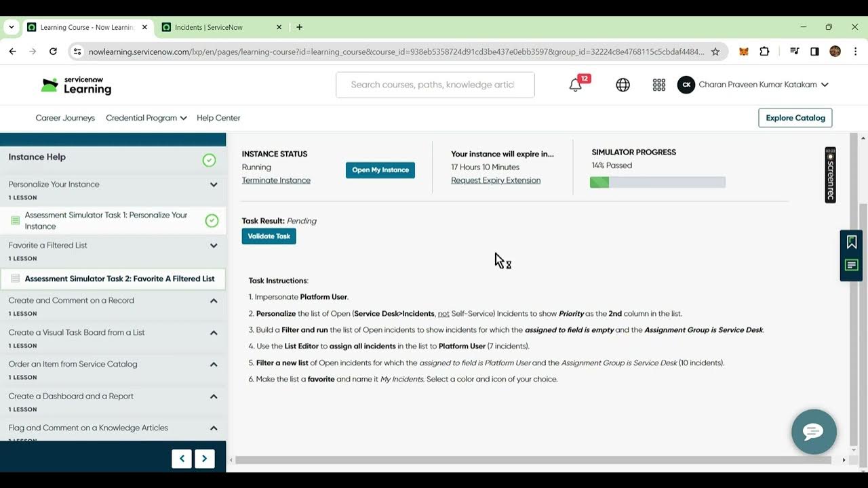Viewport: 868px width, 488px height.
Task: Open Chrome media control icon
Action: click(x=795, y=52)
